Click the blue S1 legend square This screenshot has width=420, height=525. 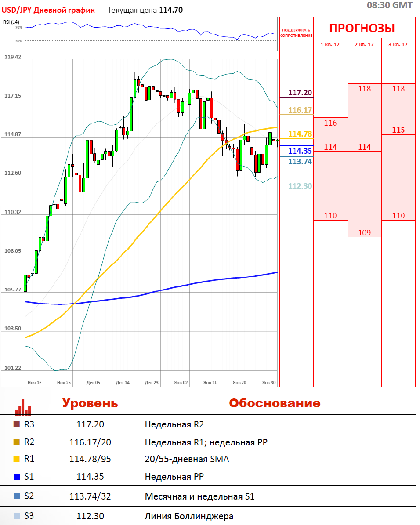point(17,476)
